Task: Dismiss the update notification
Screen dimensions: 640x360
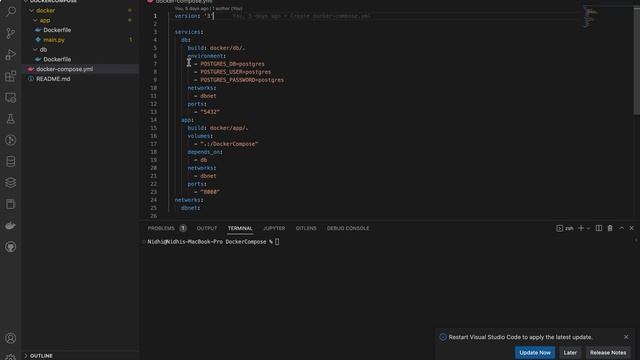Action: point(626,337)
